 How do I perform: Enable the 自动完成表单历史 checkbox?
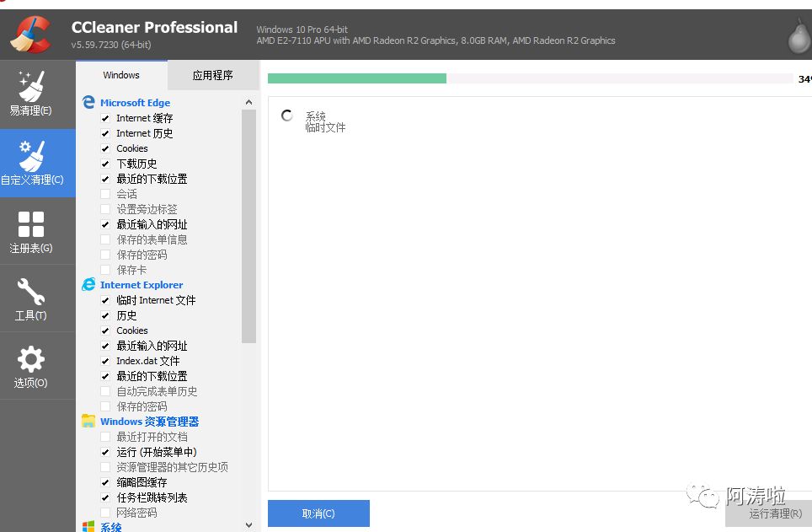[105, 391]
